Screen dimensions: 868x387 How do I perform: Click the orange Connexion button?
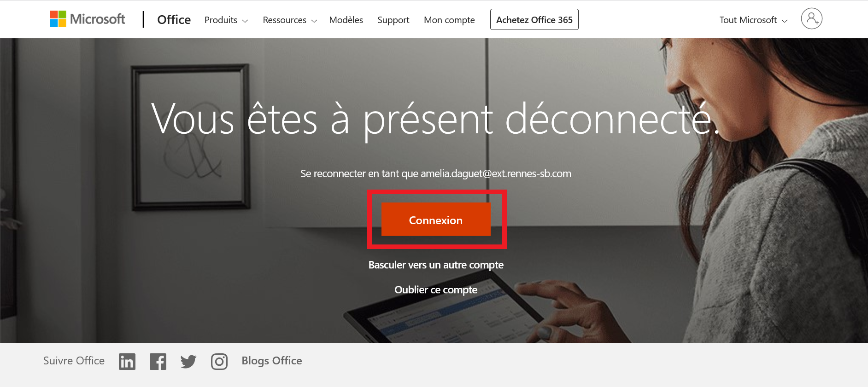coord(436,220)
